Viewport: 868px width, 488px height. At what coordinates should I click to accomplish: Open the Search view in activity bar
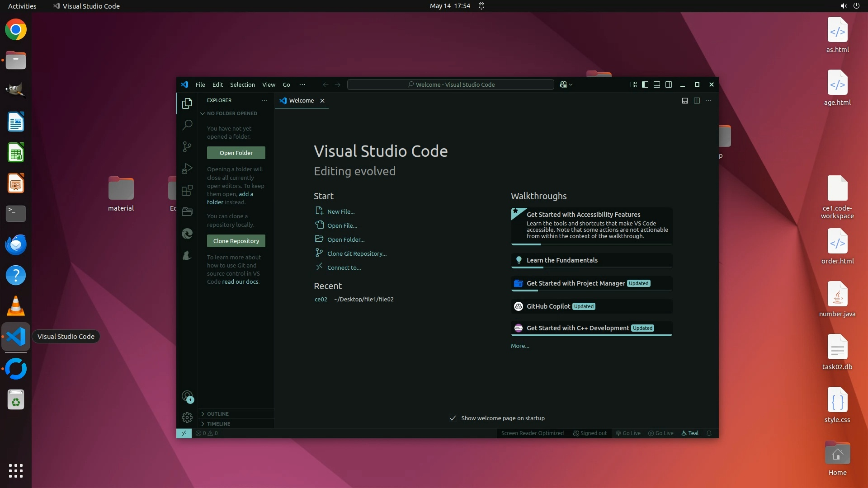187,125
